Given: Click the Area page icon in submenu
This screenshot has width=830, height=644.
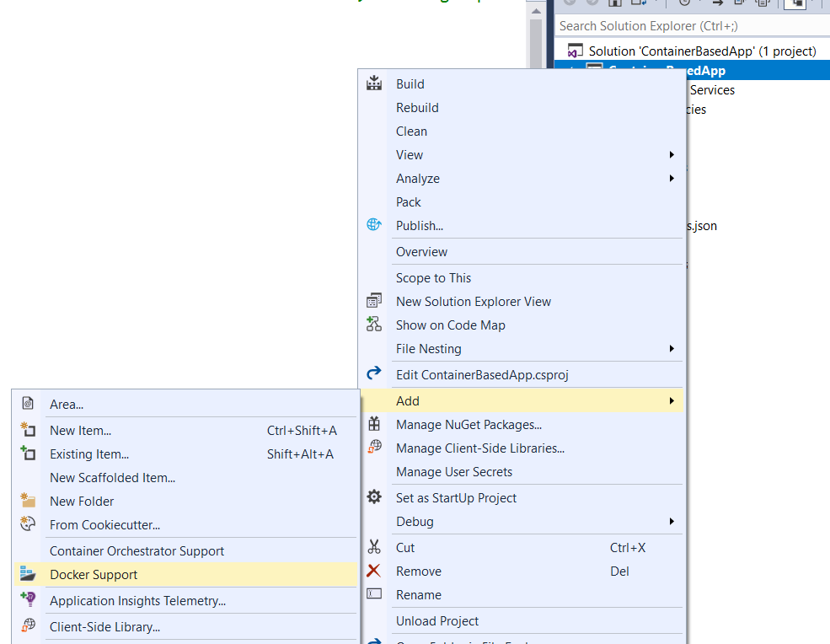Looking at the screenshot, I should pos(28,404).
